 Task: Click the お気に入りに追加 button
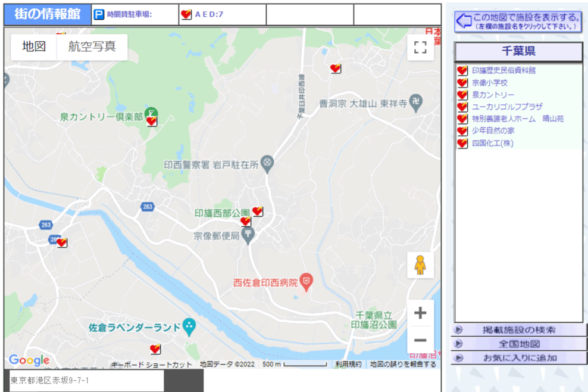point(518,358)
